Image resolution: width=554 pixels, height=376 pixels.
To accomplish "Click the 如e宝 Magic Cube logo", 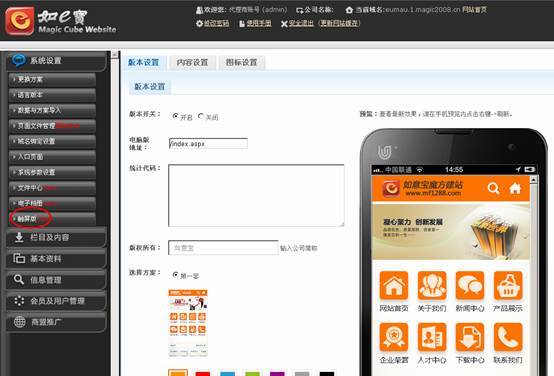I will [61, 20].
